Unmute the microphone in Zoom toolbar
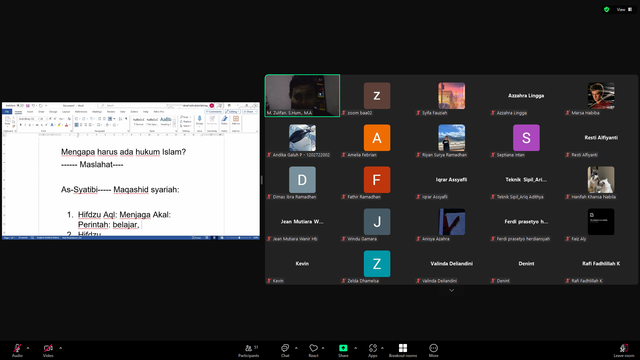 coord(17,350)
